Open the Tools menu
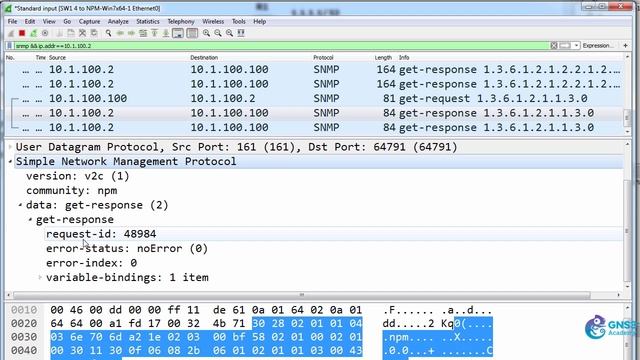The width and height of the screenshot is (640, 360). coord(239,21)
